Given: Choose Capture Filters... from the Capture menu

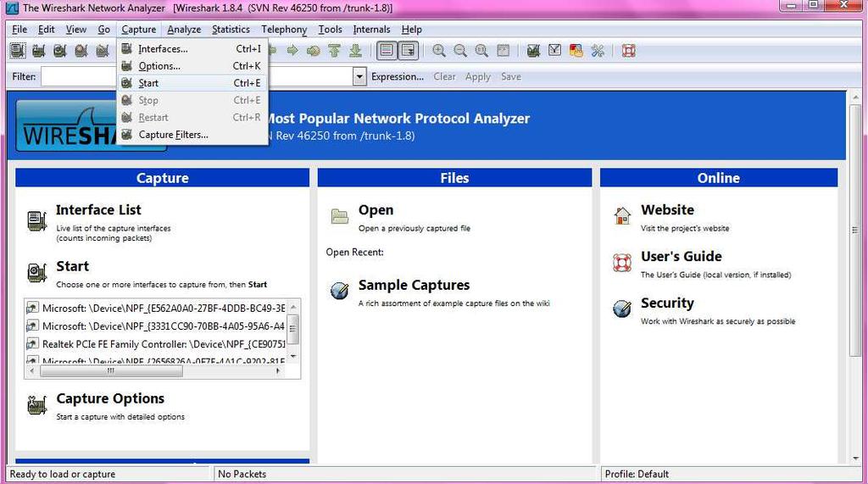Looking at the screenshot, I should [192, 135].
